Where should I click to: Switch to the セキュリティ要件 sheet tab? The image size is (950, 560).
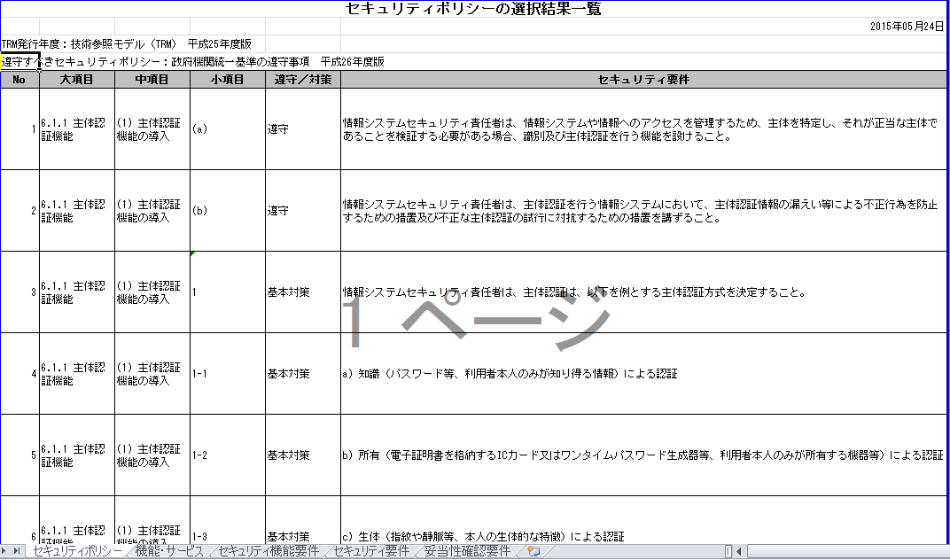click(371, 551)
